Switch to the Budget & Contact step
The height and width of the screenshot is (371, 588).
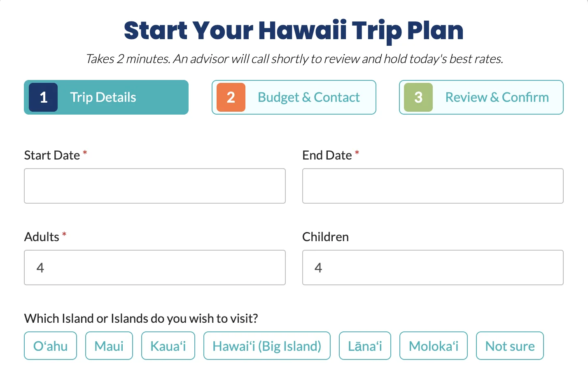pyautogui.click(x=308, y=97)
